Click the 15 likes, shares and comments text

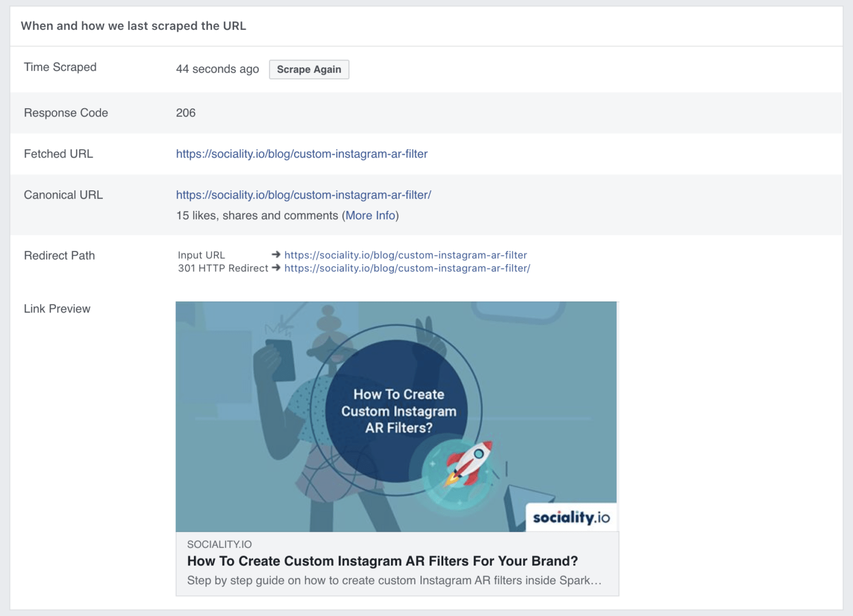click(x=258, y=215)
